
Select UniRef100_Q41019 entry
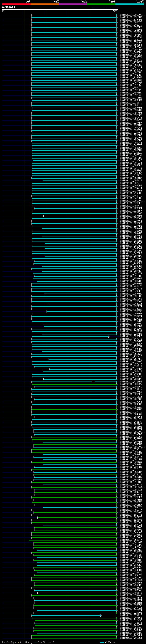[131, 67]
